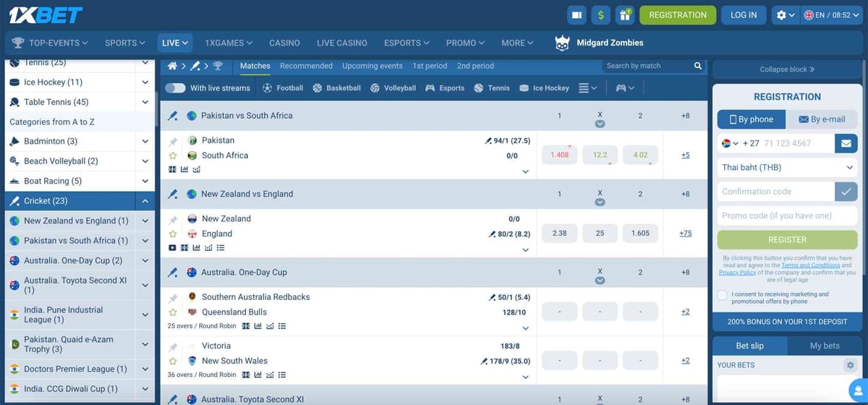The height and width of the screenshot is (405, 868).
Task: Favorite the Victoria vs New South Wales star
Action: pos(172,361)
